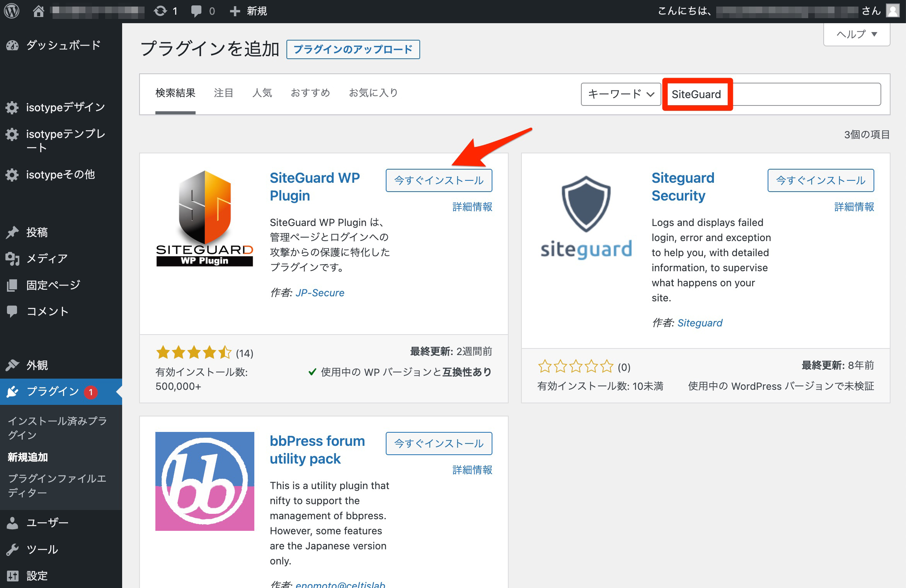Open the user avatar in admin bar
This screenshot has height=588, width=906.
pyautogui.click(x=893, y=11)
